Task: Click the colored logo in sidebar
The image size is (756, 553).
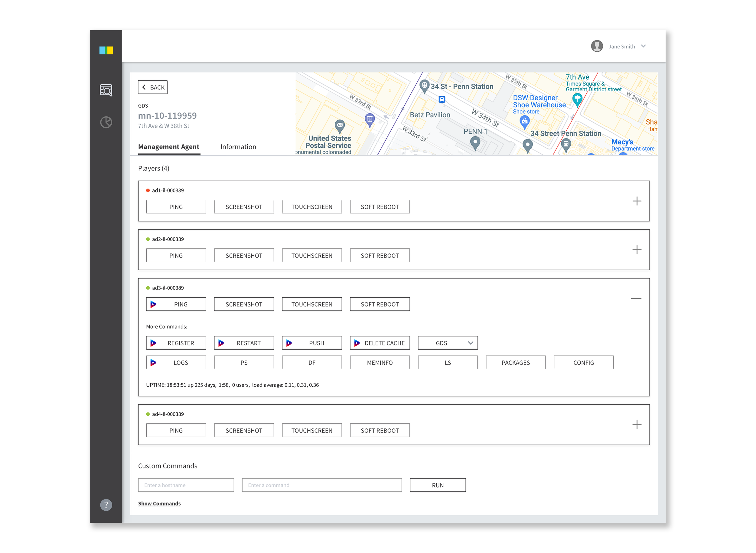Action: click(106, 50)
